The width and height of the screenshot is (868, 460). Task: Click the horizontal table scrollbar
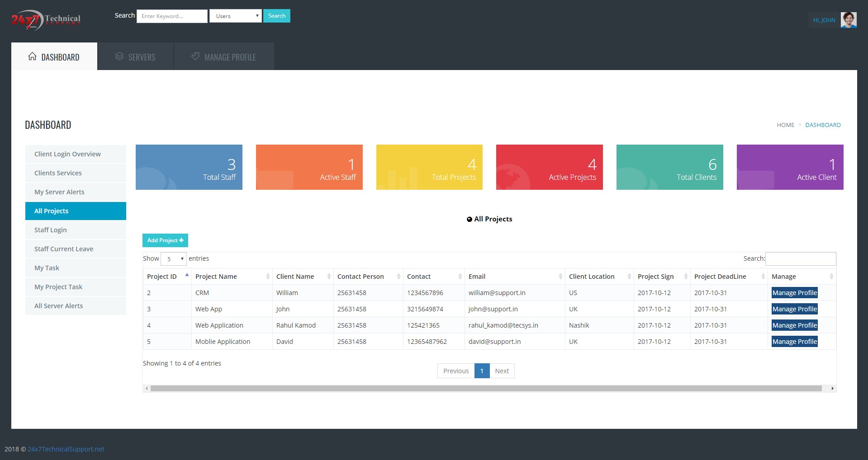coord(486,389)
